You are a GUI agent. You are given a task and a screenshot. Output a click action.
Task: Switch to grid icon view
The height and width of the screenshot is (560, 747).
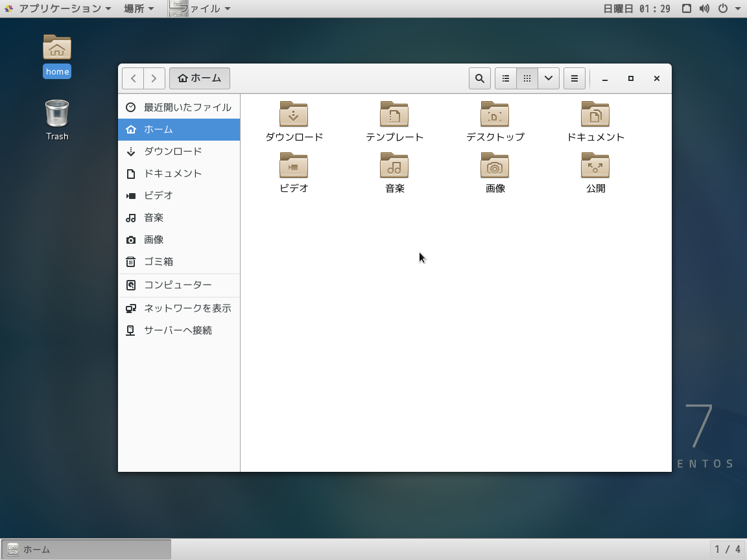(x=527, y=78)
